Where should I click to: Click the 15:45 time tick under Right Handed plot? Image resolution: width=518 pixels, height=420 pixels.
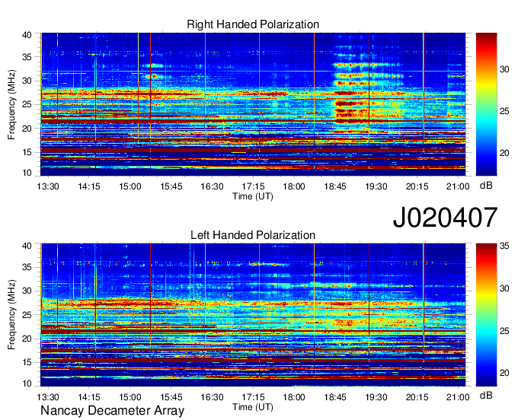coord(171,186)
